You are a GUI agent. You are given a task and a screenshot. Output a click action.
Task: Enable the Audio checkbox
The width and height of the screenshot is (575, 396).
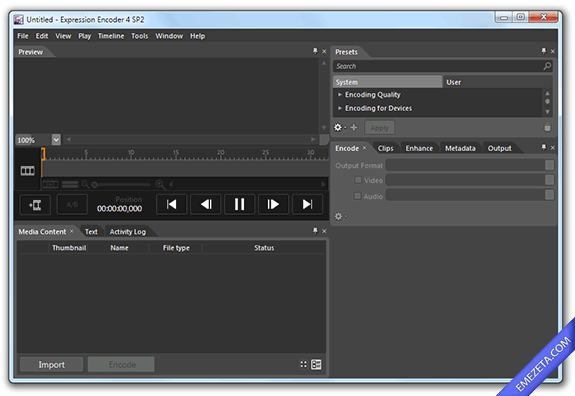click(357, 196)
